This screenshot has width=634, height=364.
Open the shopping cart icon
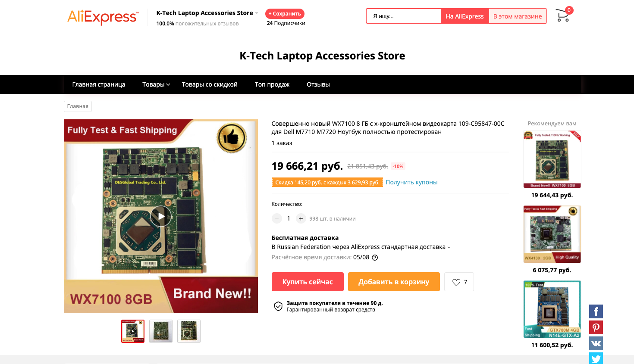(x=563, y=16)
